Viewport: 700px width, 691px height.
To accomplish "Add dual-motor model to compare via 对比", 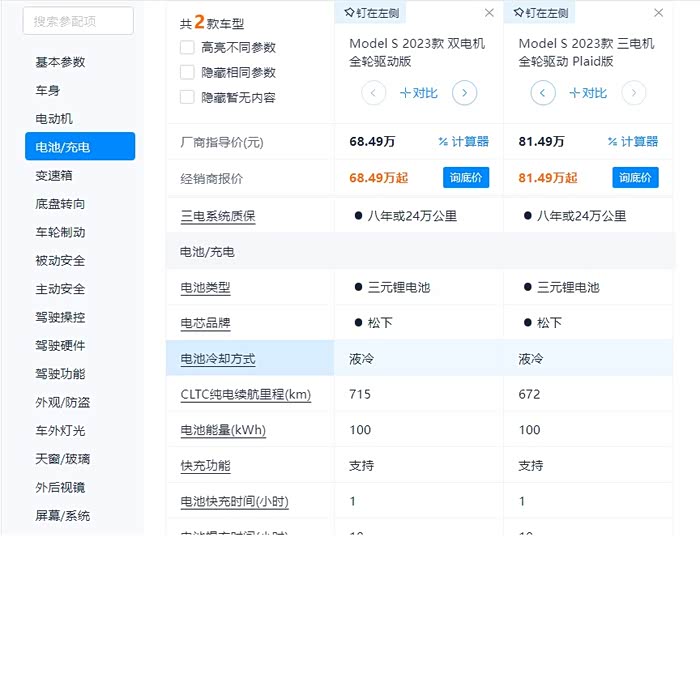I will [x=419, y=93].
